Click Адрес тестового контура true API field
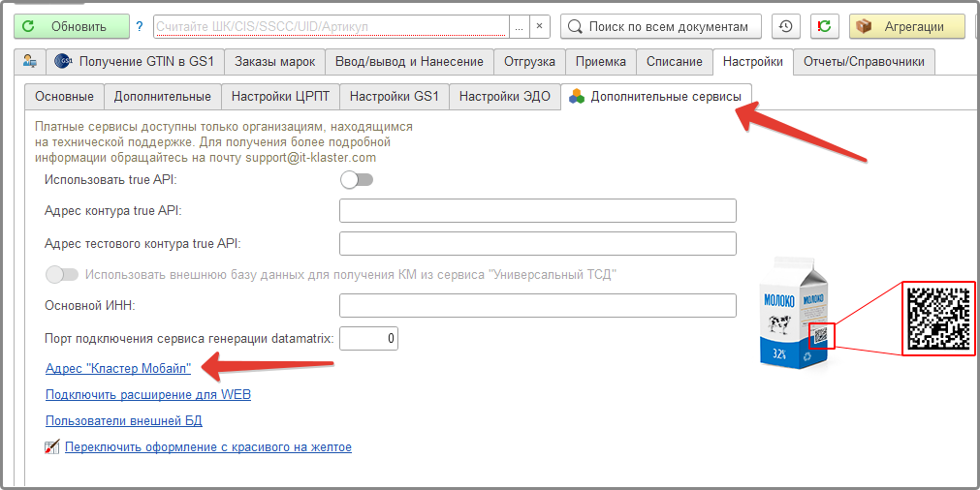Viewport: 980px width, 490px height. (538, 243)
